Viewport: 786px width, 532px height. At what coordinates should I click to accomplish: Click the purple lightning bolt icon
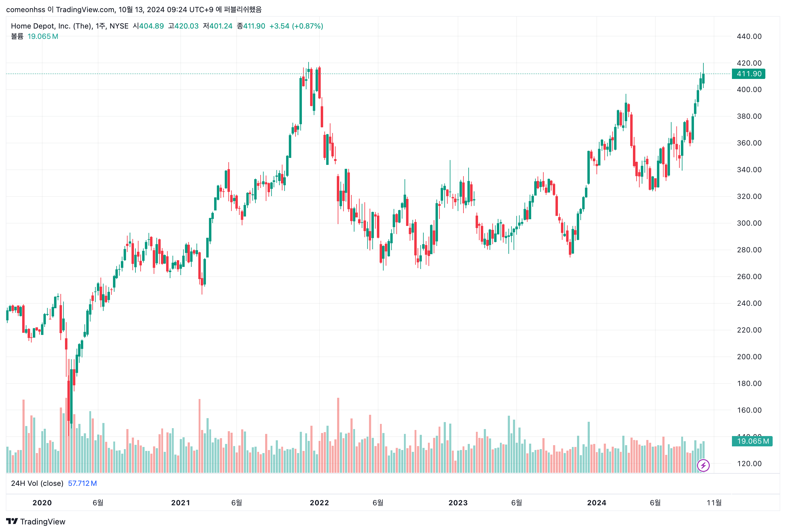tap(703, 465)
